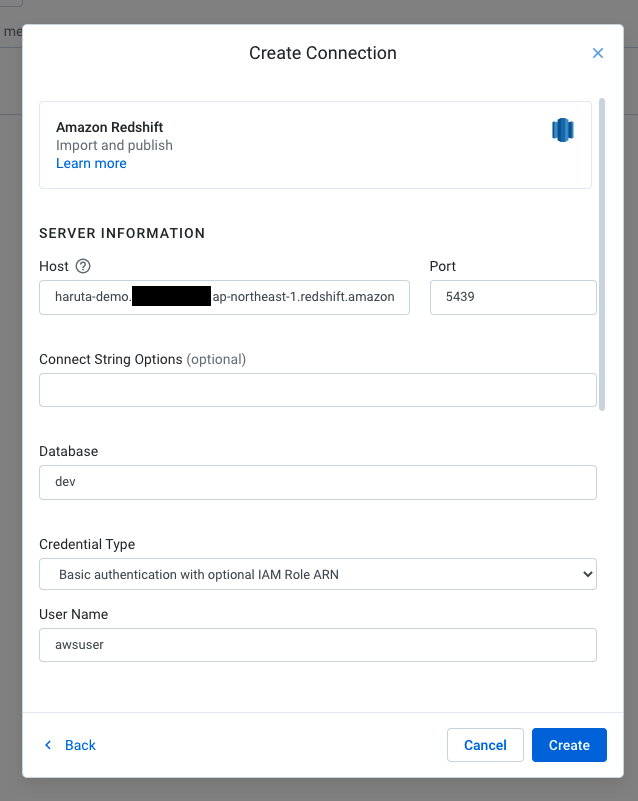Focus the Connect String Options field

pyautogui.click(x=318, y=390)
